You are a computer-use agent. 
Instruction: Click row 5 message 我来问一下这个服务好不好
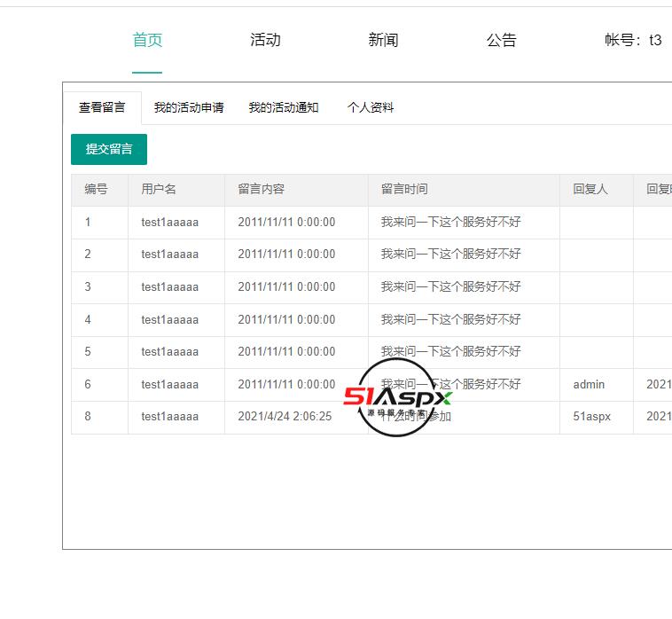(451, 351)
